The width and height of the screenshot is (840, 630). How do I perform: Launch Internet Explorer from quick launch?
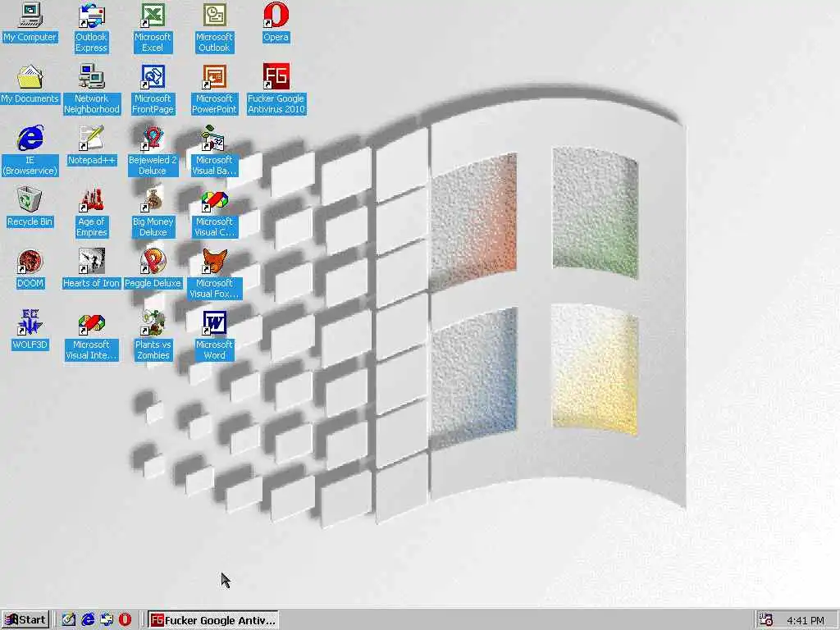tap(87, 620)
